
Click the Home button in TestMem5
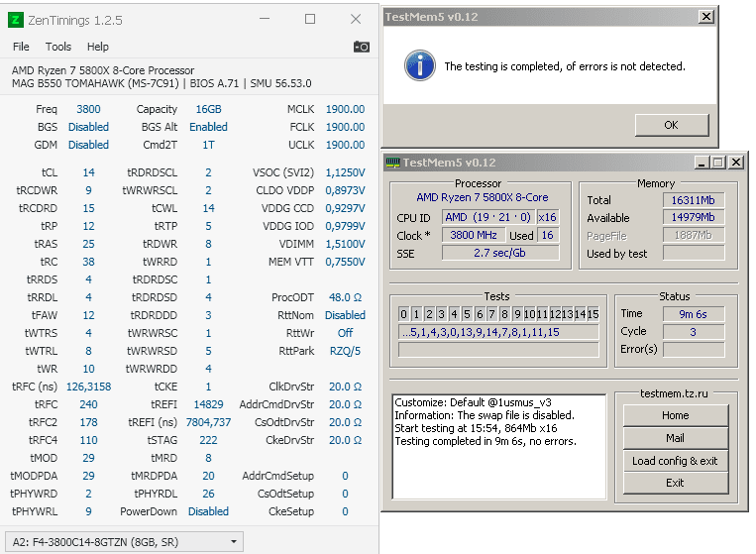click(675, 415)
